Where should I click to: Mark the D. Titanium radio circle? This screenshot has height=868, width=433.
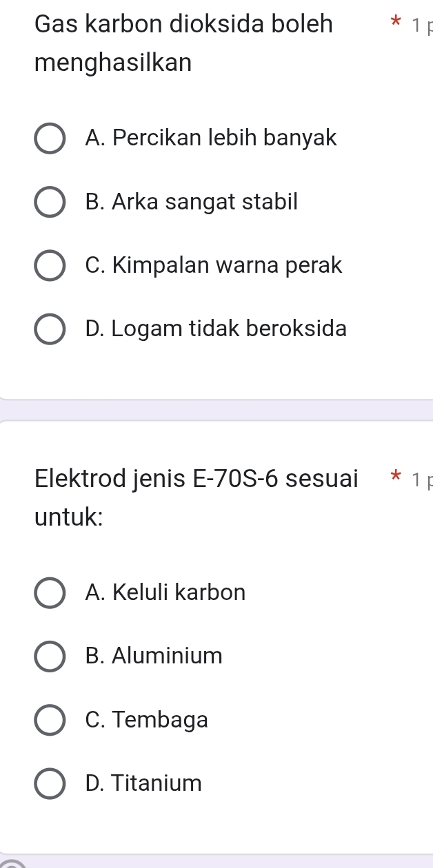[50, 783]
